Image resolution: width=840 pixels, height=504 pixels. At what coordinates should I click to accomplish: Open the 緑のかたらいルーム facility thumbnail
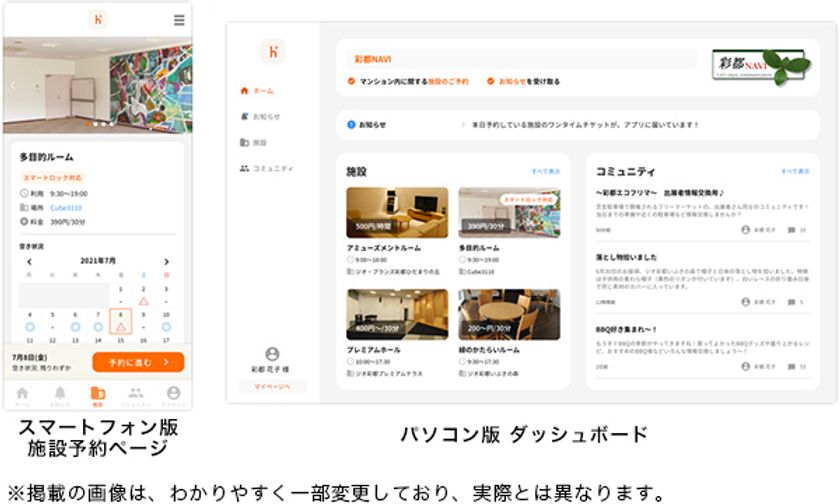pos(509,314)
